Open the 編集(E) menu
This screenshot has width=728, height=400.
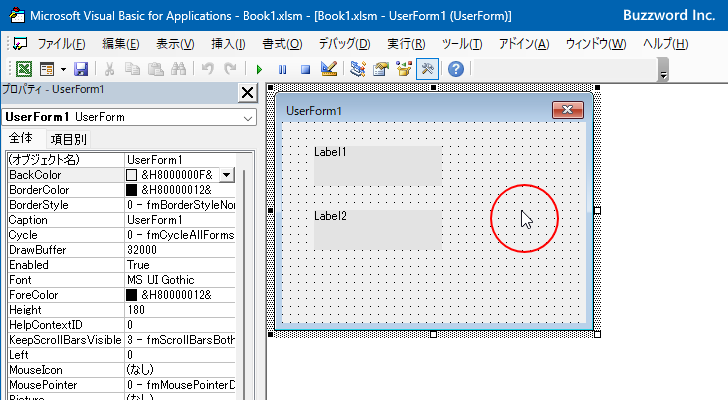pos(121,44)
